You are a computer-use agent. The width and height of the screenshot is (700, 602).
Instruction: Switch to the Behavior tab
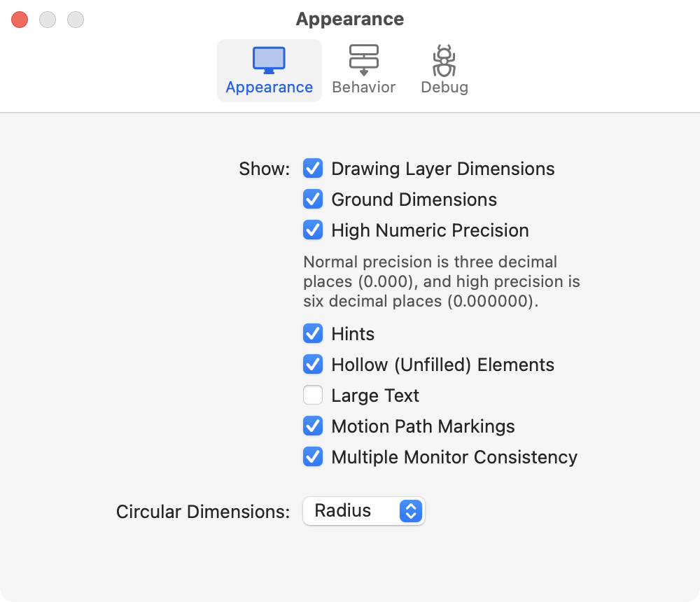[x=363, y=70]
